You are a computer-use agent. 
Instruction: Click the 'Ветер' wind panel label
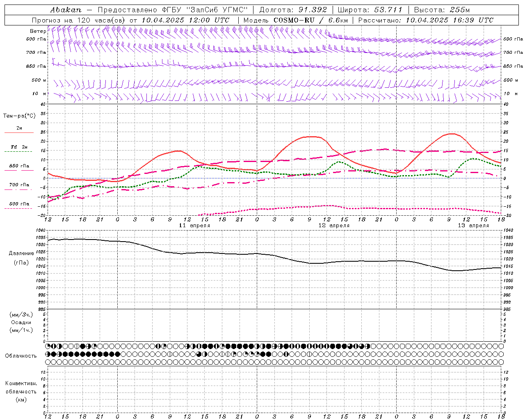38,31
